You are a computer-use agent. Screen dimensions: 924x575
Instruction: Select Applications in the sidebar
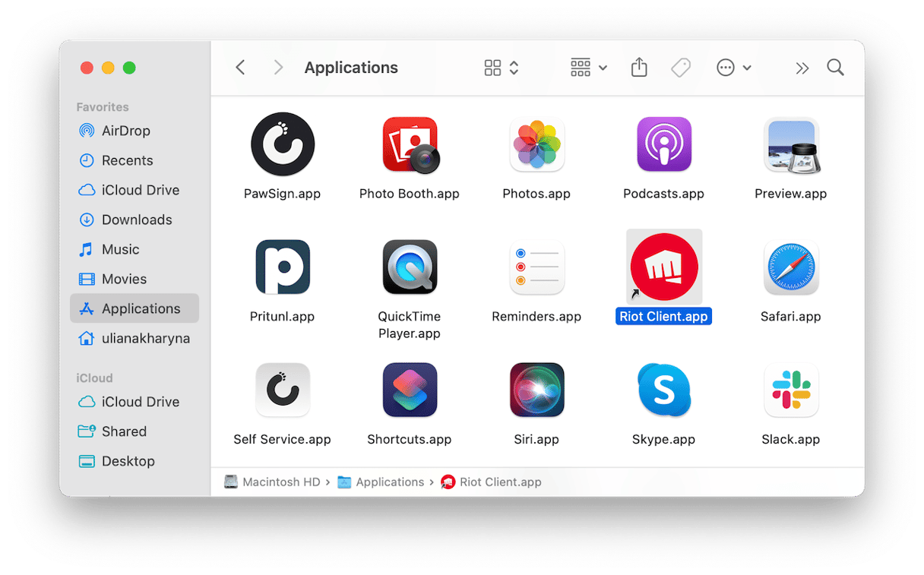(x=134, y=308)
